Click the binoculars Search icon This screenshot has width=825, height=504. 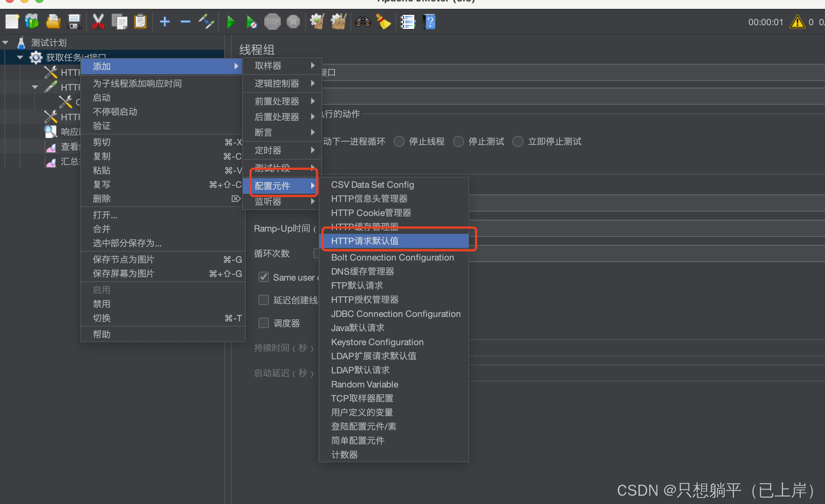pyautogui.click(x=363, y=22)
